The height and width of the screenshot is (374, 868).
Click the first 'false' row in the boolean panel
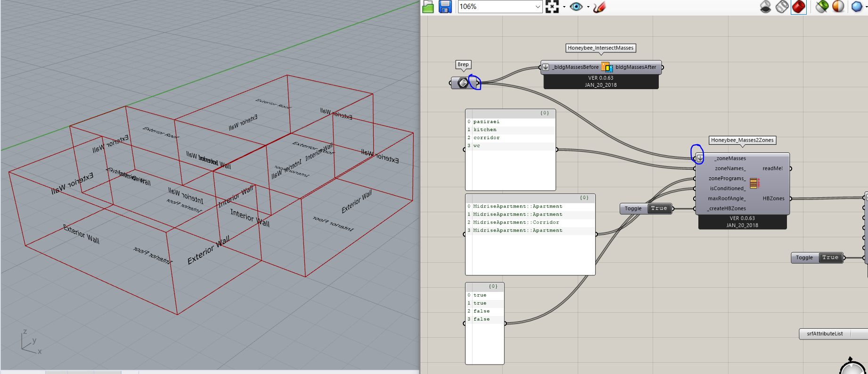485,311
